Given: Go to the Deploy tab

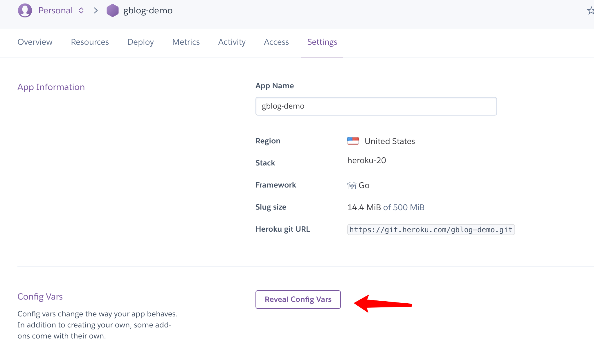Looking at the screenshot, I should 141,42.
